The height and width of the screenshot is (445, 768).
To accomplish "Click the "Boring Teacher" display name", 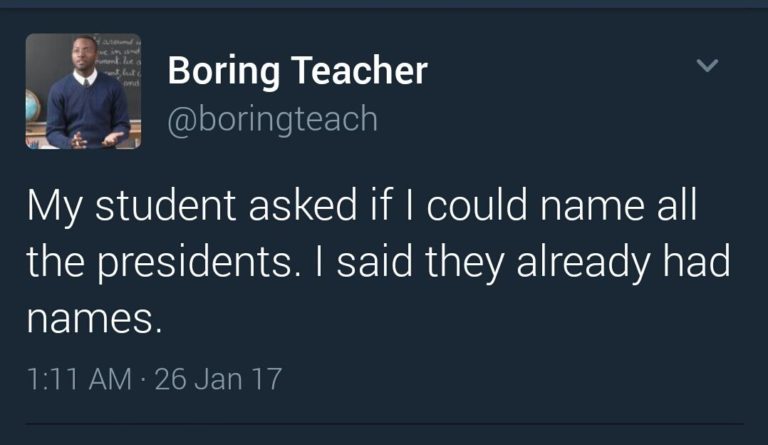I will click(297, 70).
